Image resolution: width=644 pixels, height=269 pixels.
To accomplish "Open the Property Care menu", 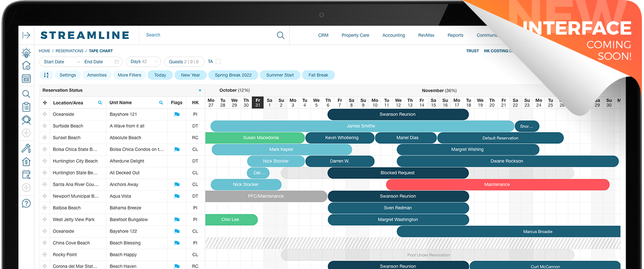I will point(355,36).
